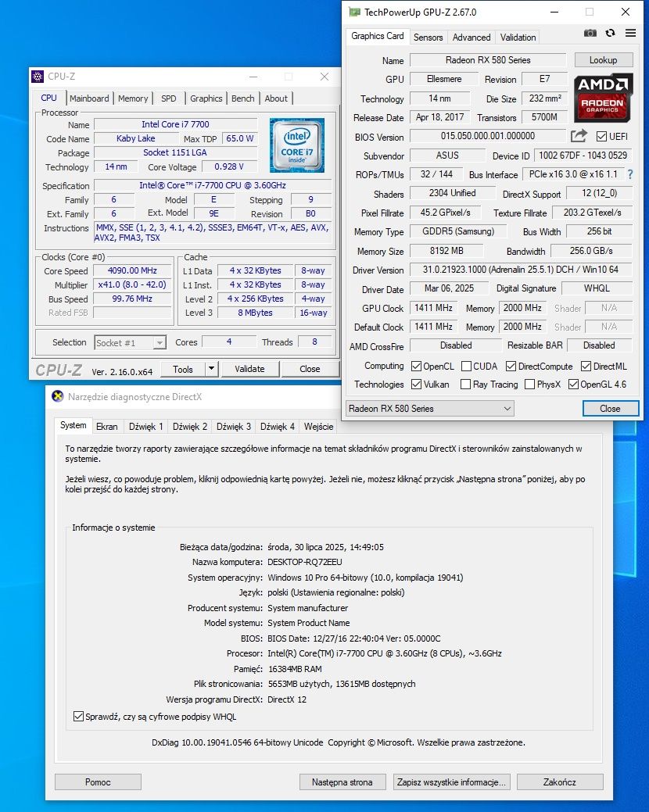Viewport: 649px width, 812px height.
Task: Click the GPU-Z refresh icon
Action: click(x=610, y=33)
